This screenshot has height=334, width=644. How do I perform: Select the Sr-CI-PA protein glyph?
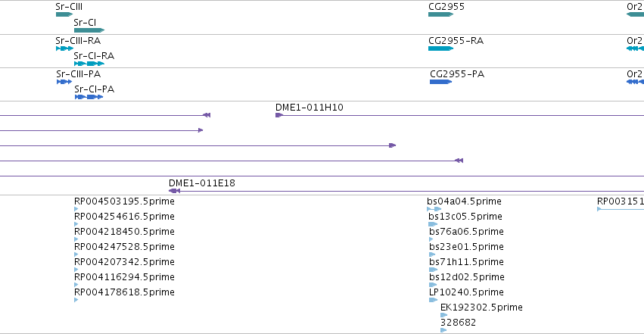click(x=89, y=97)
